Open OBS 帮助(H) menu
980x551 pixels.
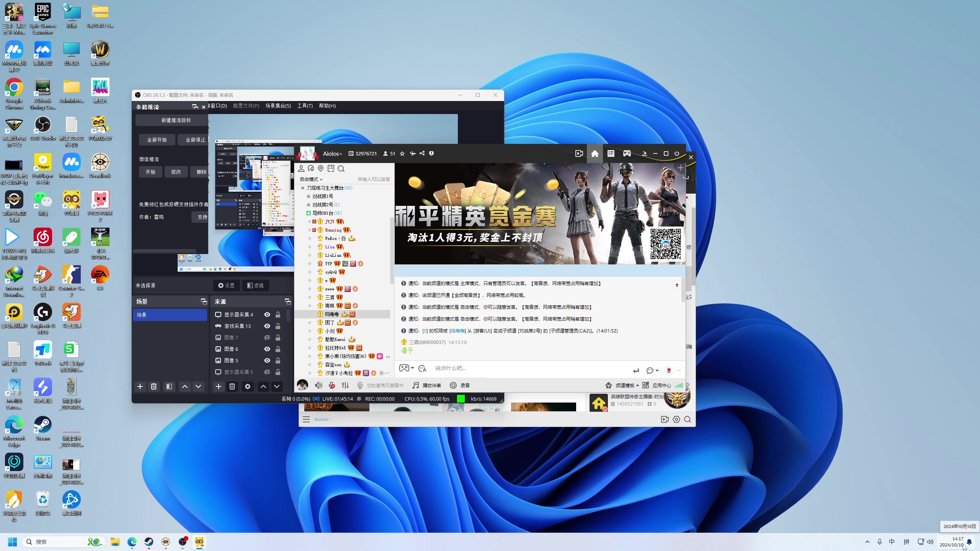(x=327, y=106)
